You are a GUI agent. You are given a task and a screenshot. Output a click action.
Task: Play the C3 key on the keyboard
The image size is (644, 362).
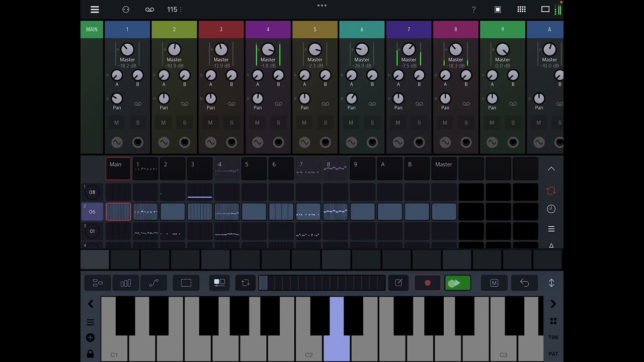(x=504, y=348)
